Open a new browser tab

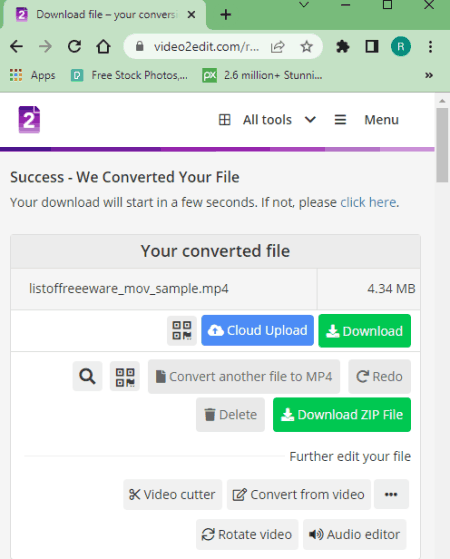click(x=226, y=15)
